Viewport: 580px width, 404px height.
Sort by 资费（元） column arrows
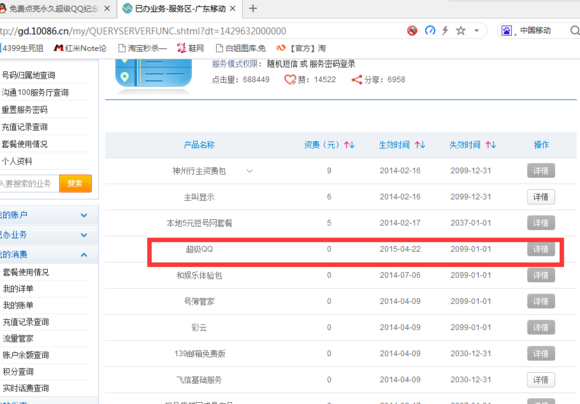(349, 145)
